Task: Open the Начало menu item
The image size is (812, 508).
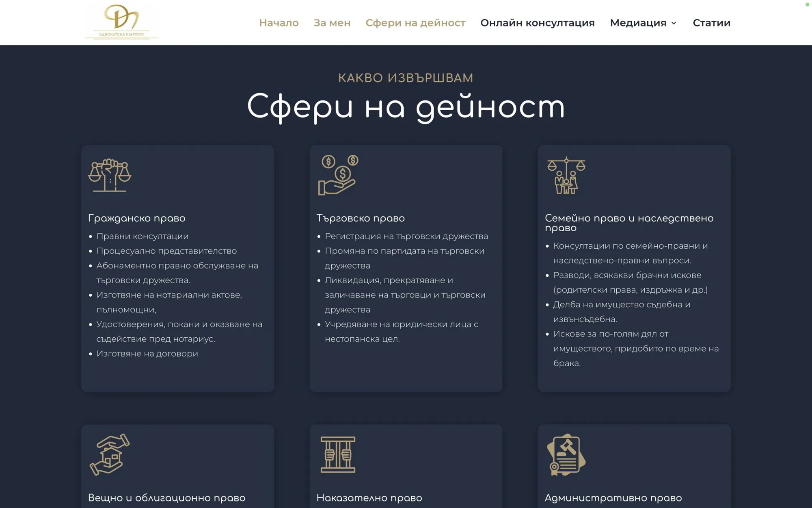Action: click(279, 23)
